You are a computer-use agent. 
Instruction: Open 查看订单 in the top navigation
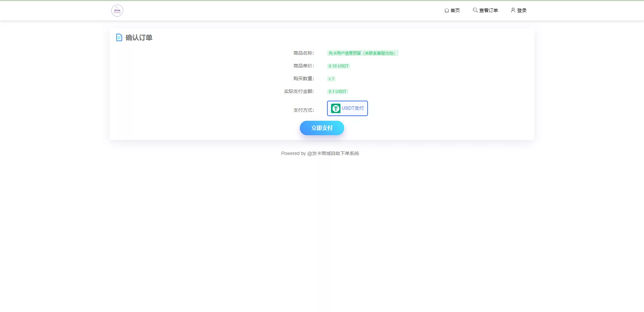(x=488, y=10)
